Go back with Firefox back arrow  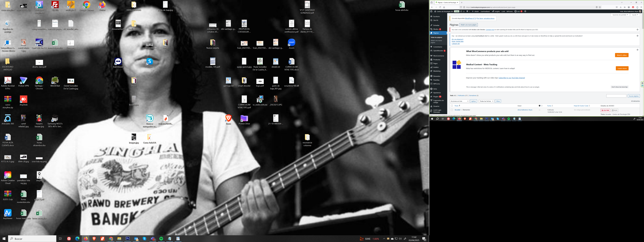[x=432, y=7]
